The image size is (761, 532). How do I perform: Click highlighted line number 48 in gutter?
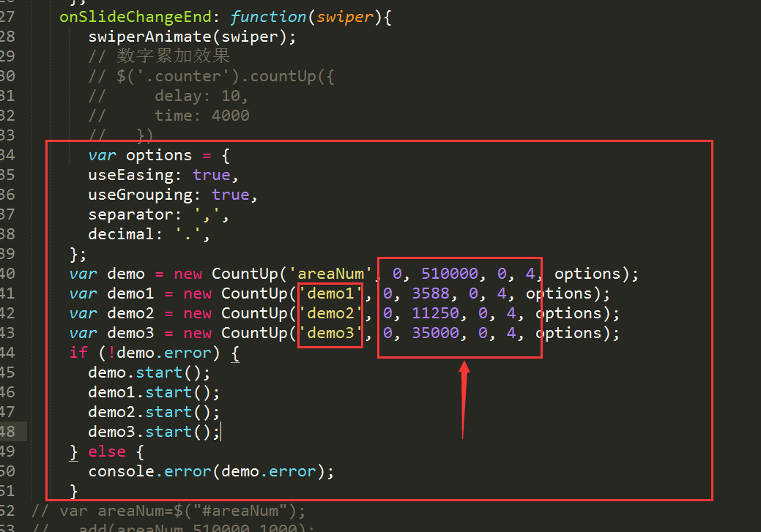8,432
